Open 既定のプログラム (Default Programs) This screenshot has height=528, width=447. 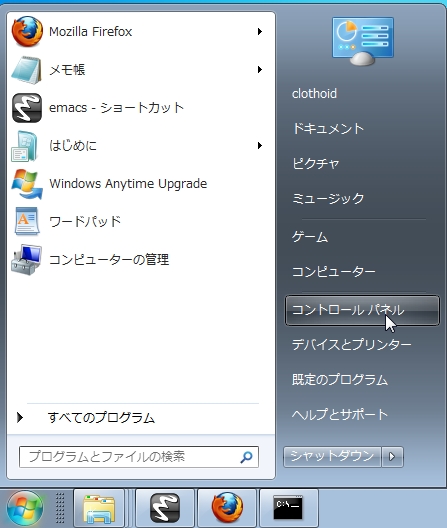click(x=340, y=380)
